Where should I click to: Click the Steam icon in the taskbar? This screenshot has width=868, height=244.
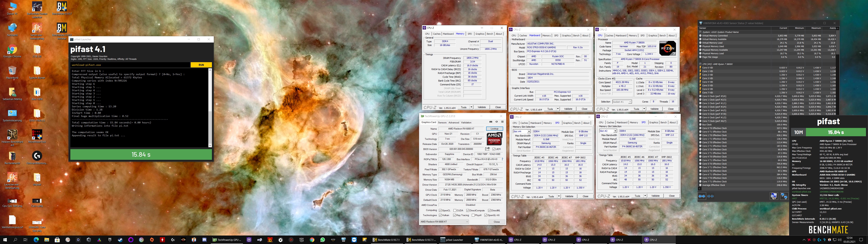120,240
